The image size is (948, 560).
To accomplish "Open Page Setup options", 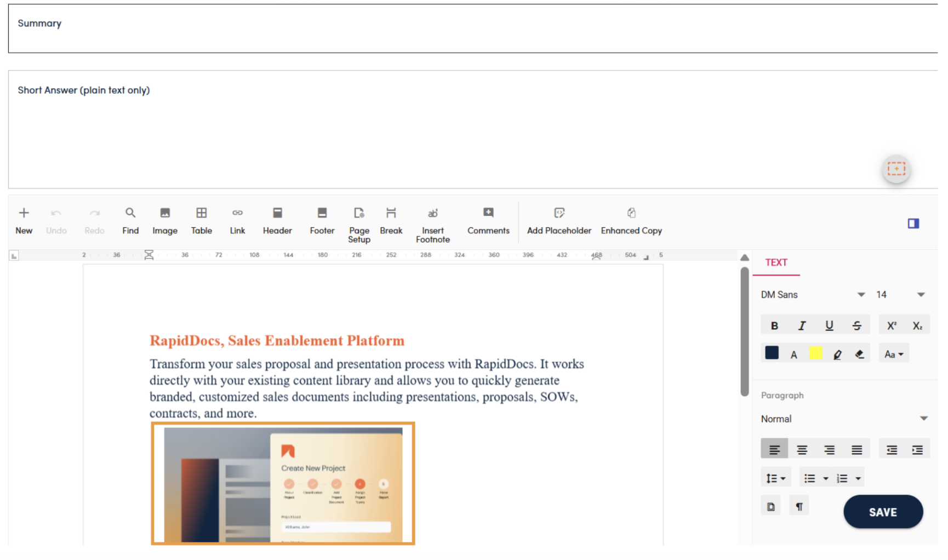I will tap(359, 225).
